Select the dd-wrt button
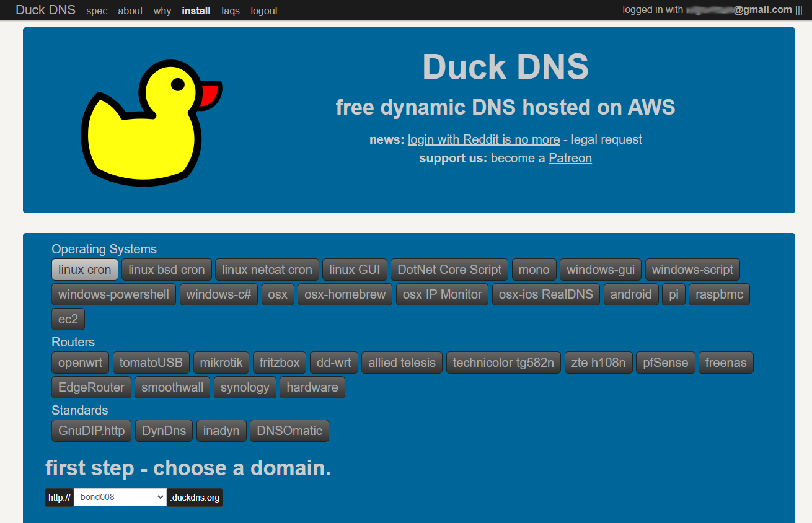This screenshot has height=523, width=812. pyautogui.click(x=334, y=363)
